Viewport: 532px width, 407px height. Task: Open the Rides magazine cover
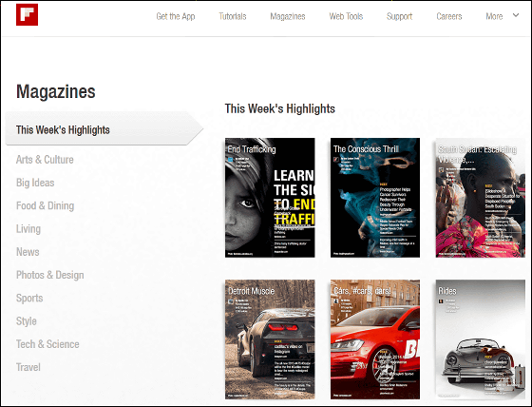point(481,339)
